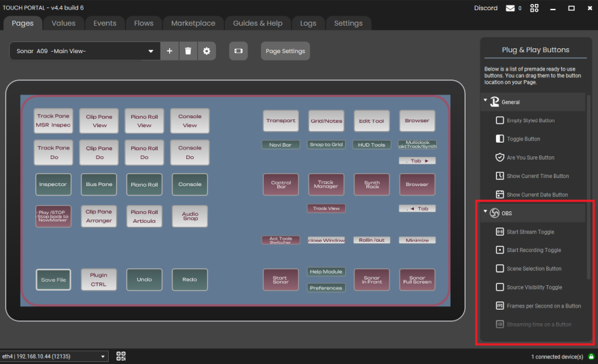Open the messages envelope icon in title bar
598x364 pixels.
pos(510,8)
